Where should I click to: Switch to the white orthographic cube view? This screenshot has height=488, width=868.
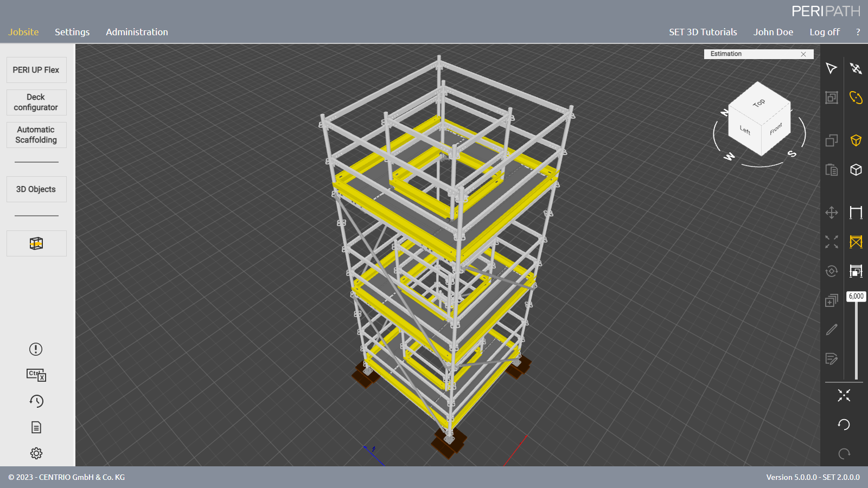(856, 170)
